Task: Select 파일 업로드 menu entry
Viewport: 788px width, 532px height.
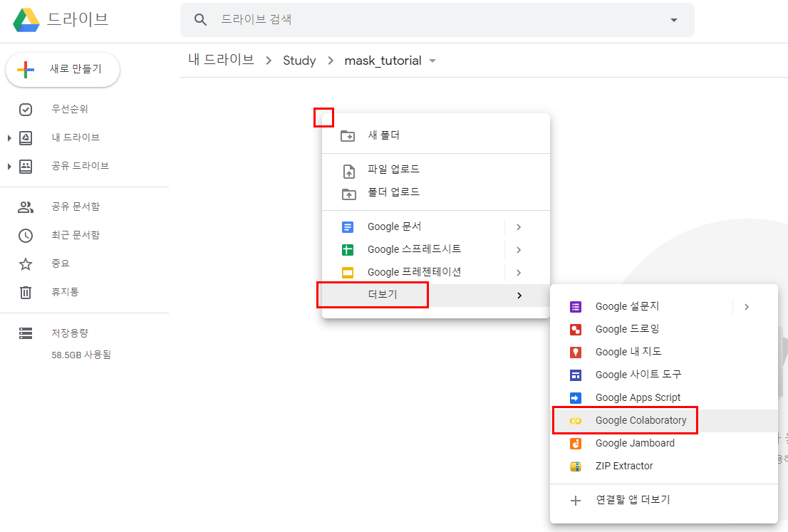Action: click(436, 169)
